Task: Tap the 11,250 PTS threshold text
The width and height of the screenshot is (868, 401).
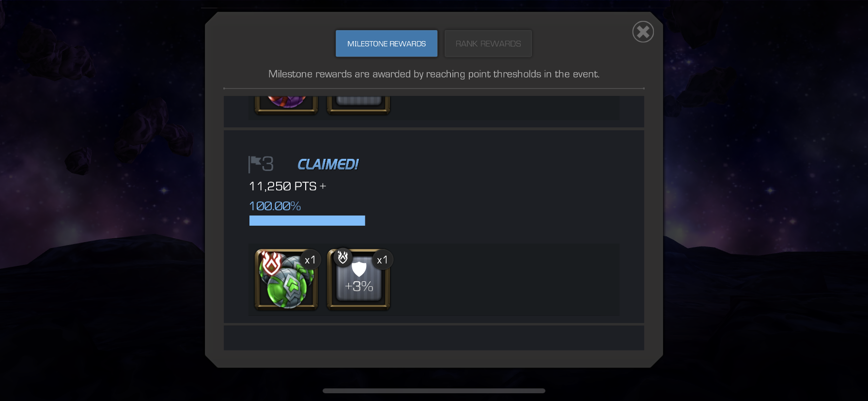Action: pos(287,186)
